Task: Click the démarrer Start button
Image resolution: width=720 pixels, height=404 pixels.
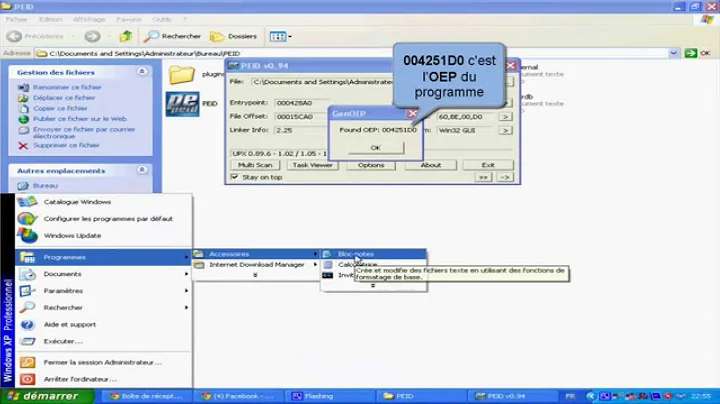Action: point(47,396)
